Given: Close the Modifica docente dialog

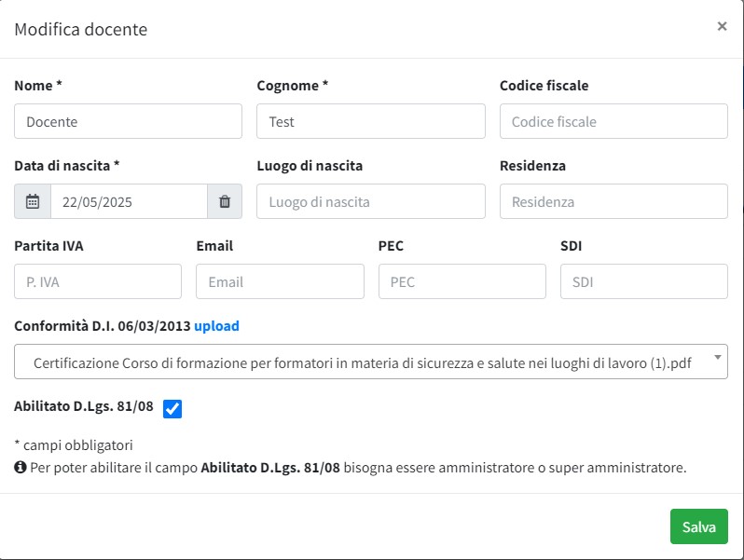Looking at the screenshot, I should tap(722, 27).
